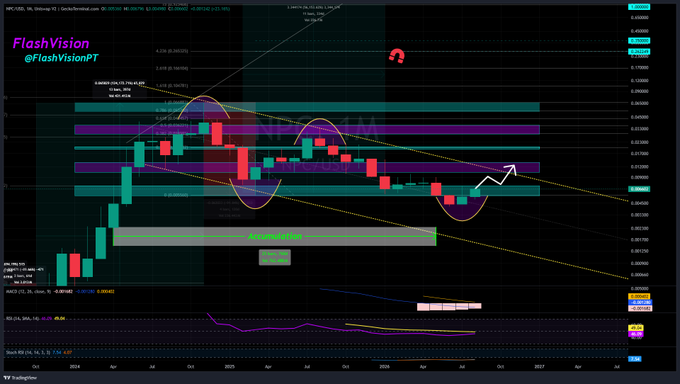
Task: Click the 0.001700 price axis value
Action: 640,240
